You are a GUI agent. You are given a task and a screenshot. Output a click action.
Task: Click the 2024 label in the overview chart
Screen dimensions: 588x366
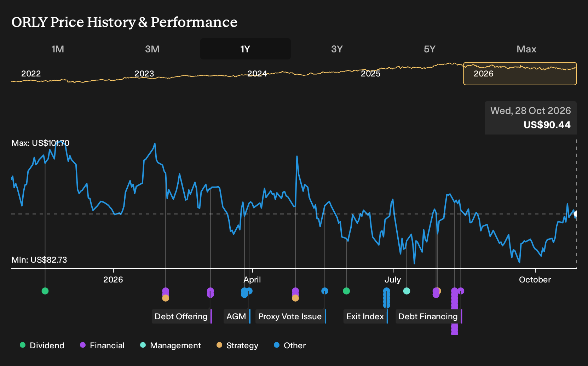click(257, 74)
